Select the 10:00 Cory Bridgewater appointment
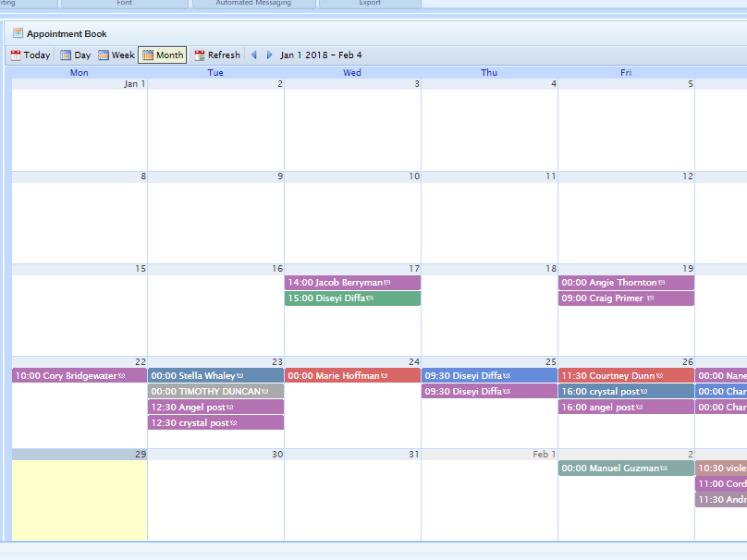This screenshot has height=560, width=747. point(79,376)
